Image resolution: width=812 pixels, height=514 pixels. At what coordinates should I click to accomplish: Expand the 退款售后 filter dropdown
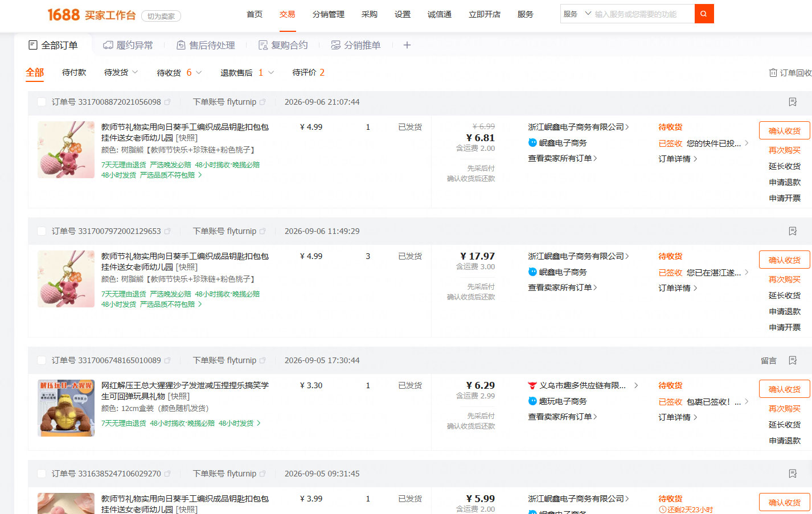[x=271, y=72]
